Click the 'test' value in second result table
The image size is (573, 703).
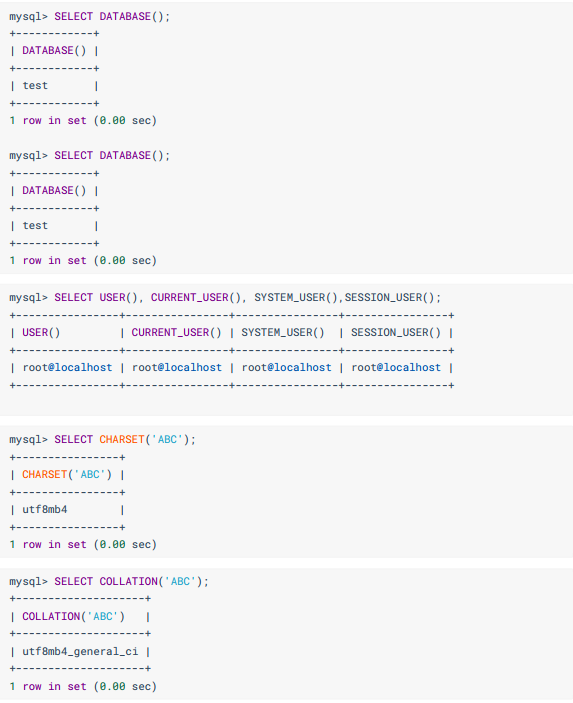tap(35, 226)
